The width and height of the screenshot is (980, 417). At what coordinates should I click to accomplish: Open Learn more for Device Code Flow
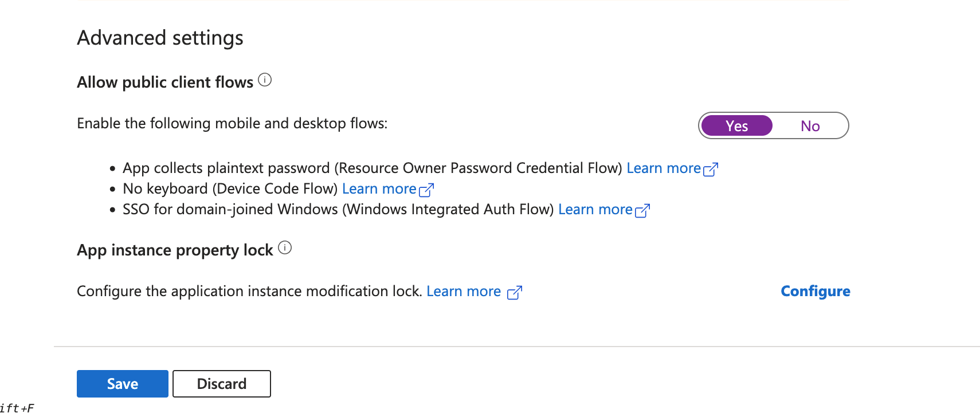(379, 189)
